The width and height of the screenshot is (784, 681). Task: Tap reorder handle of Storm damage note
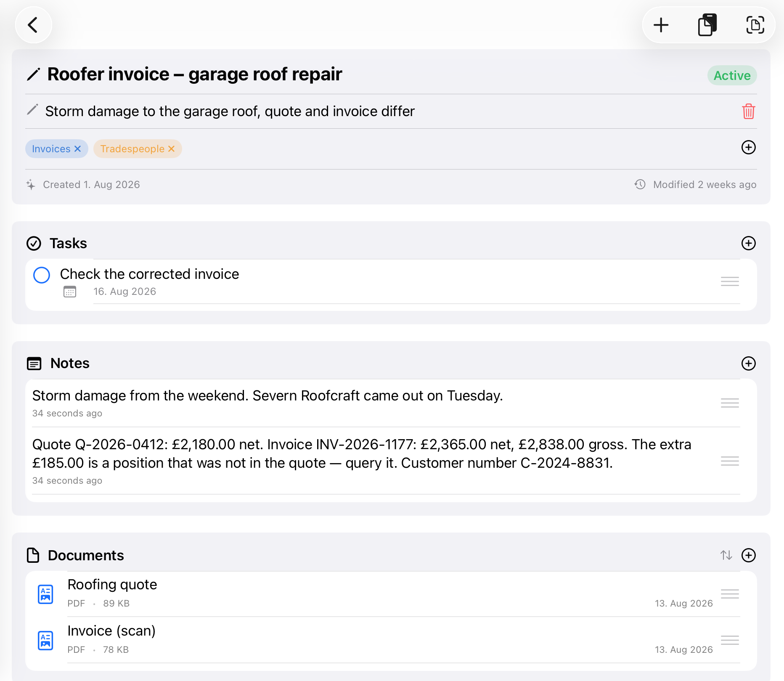pyautogui.click(x=730, y=403)
